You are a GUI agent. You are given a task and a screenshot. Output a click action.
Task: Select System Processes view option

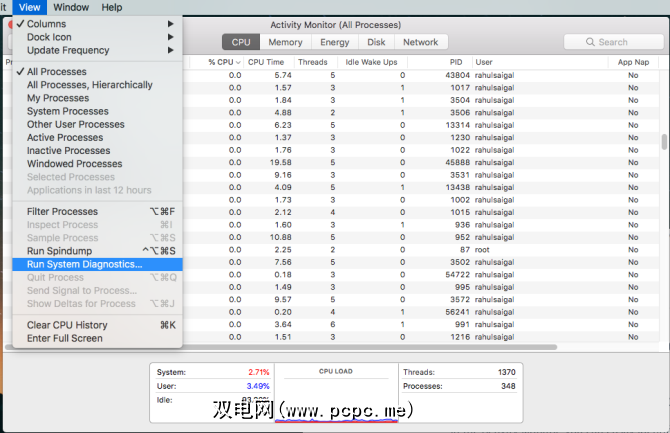67,111
